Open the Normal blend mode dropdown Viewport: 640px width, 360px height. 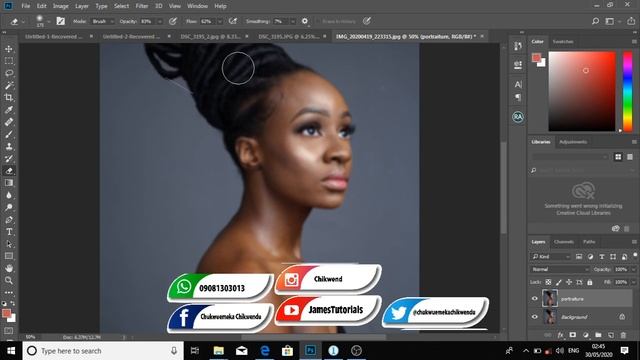tap(560, 269)
